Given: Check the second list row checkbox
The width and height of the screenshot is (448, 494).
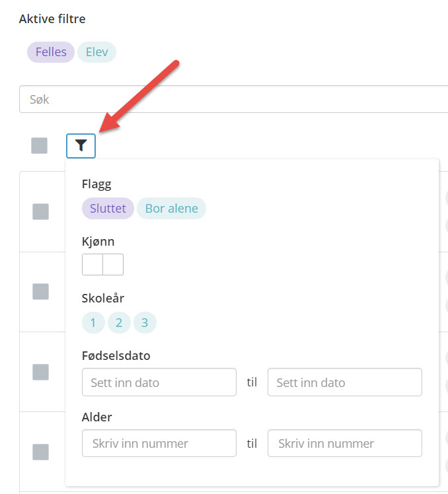Looking at the screenshot, I should point(41,291).
